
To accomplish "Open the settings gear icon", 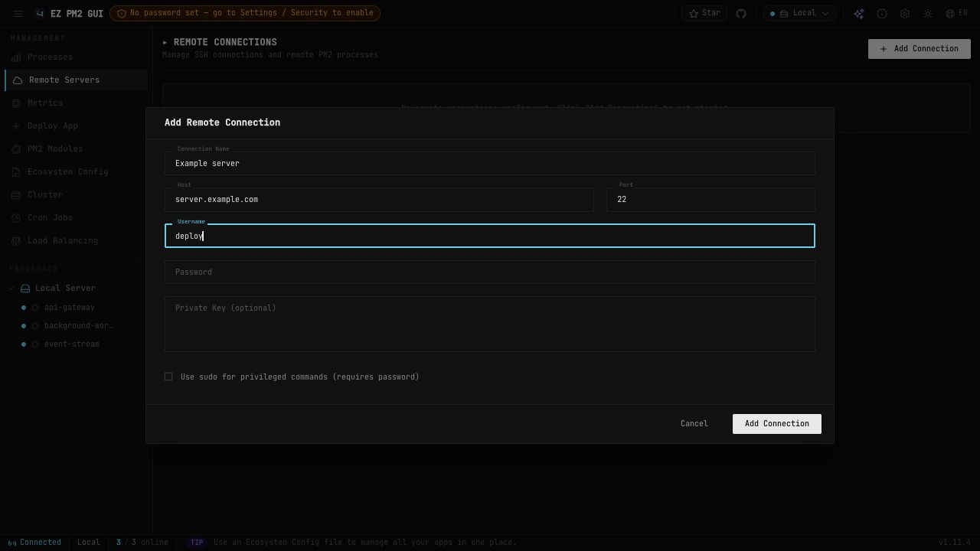I will tap(905, 13).
